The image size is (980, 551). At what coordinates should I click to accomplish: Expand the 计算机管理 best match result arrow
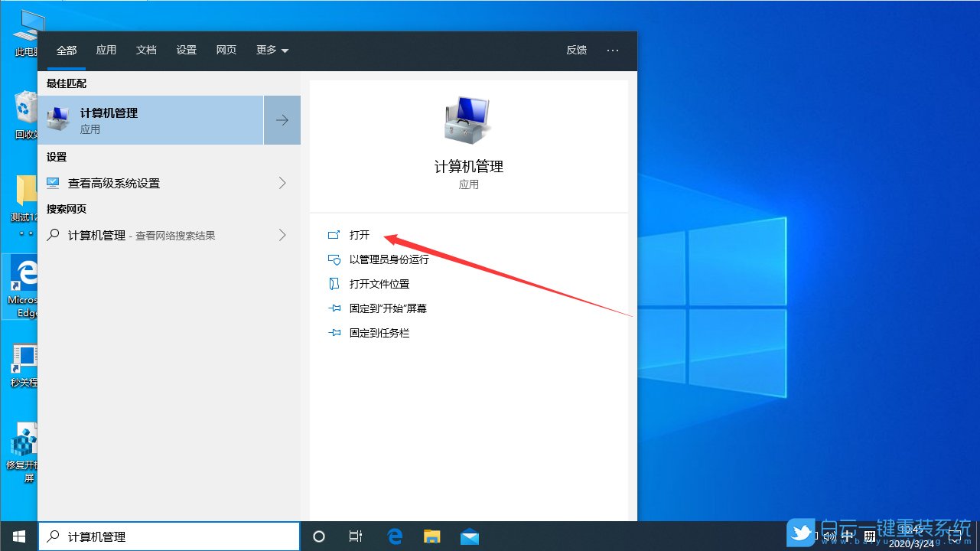pyautogui.click(x=282, y=120)
